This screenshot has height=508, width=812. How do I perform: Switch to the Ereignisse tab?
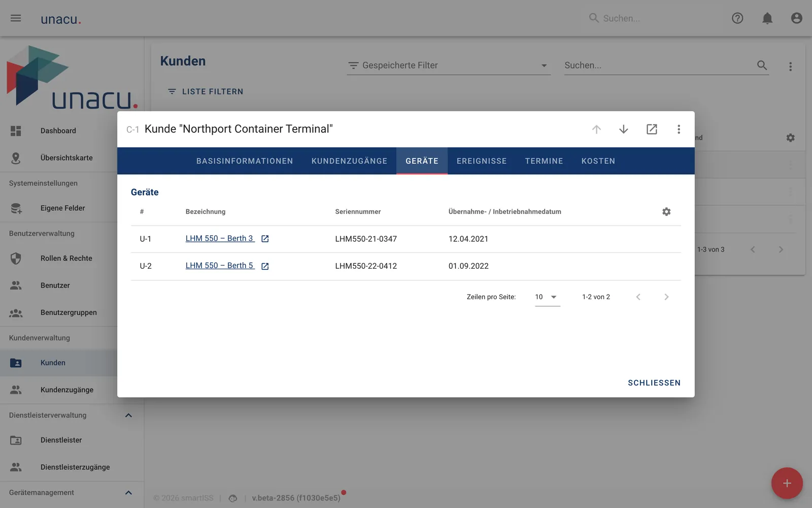482,161
